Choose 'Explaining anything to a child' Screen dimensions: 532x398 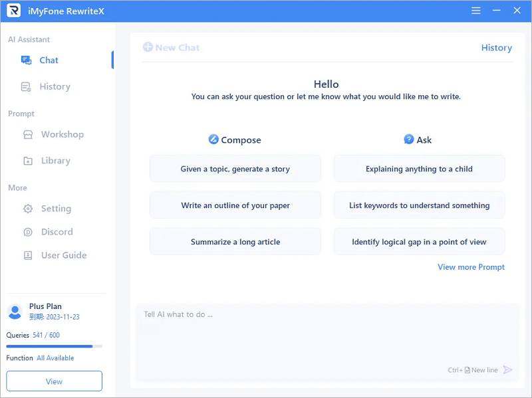(x=419, y=169)
